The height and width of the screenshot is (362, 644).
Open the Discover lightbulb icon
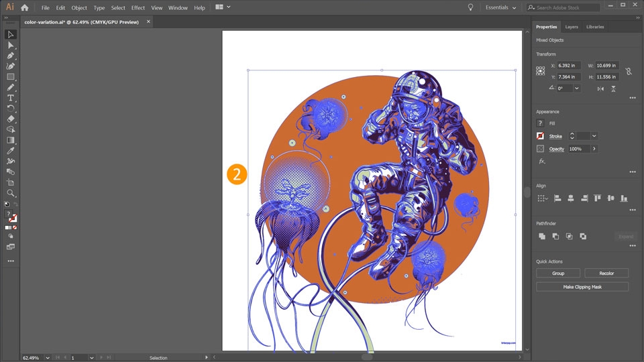click(471, 7)
